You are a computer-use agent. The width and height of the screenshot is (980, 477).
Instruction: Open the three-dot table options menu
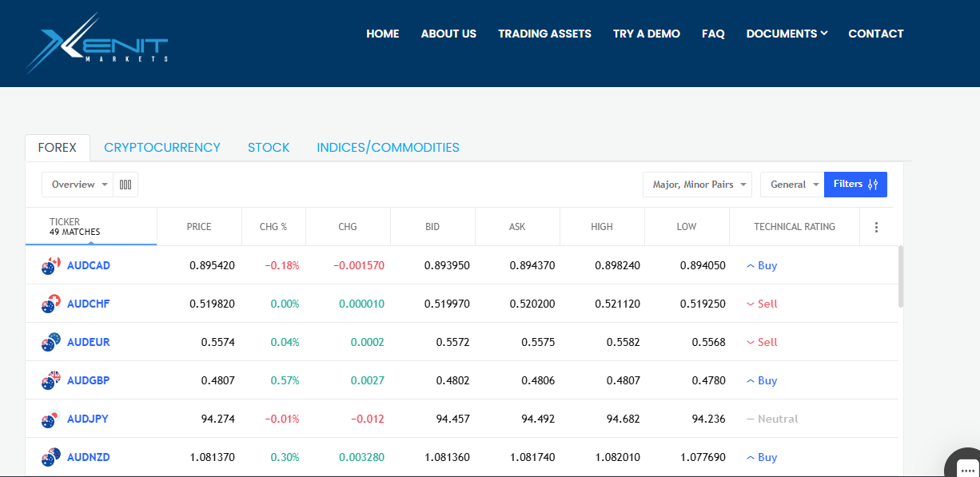pos(876,227)
